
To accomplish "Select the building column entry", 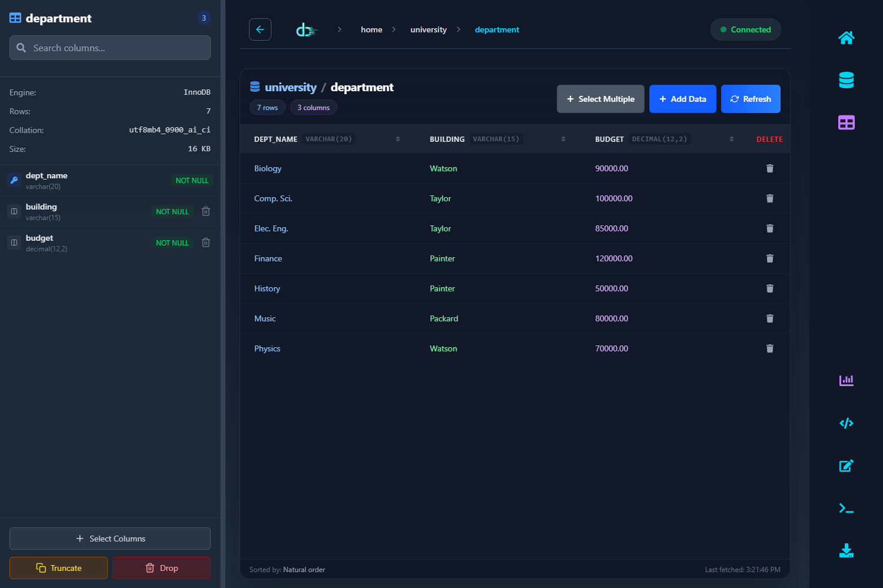I will [x=110, y=211].
